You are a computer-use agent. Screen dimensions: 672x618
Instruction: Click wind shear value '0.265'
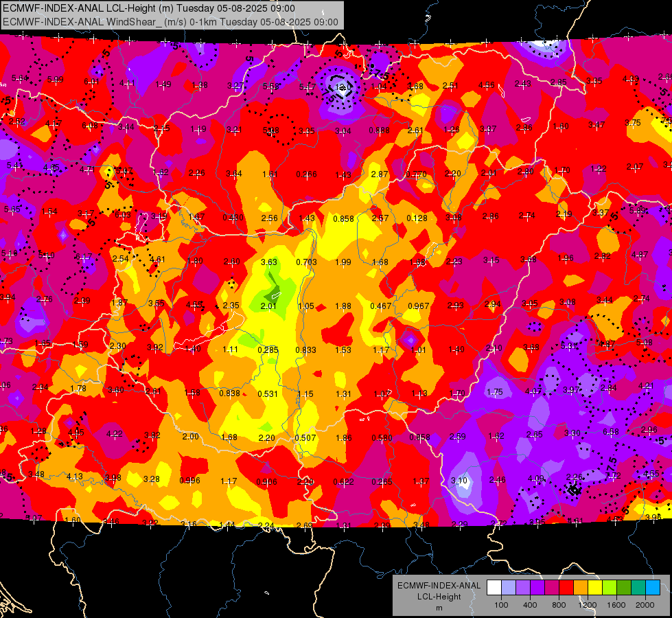coord(382,481)
